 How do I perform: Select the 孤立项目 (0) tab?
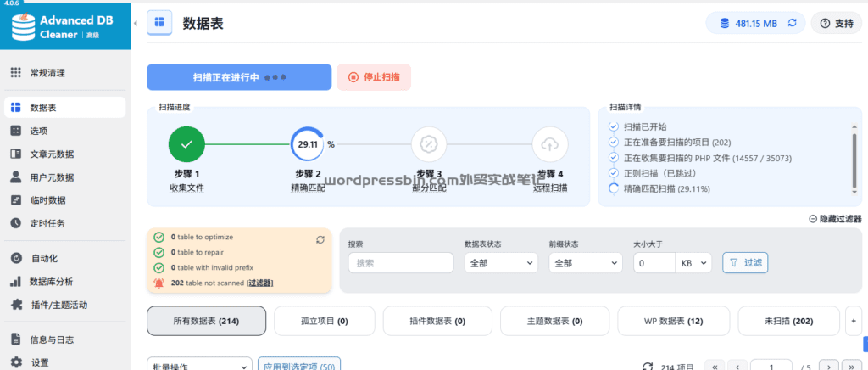325,321
